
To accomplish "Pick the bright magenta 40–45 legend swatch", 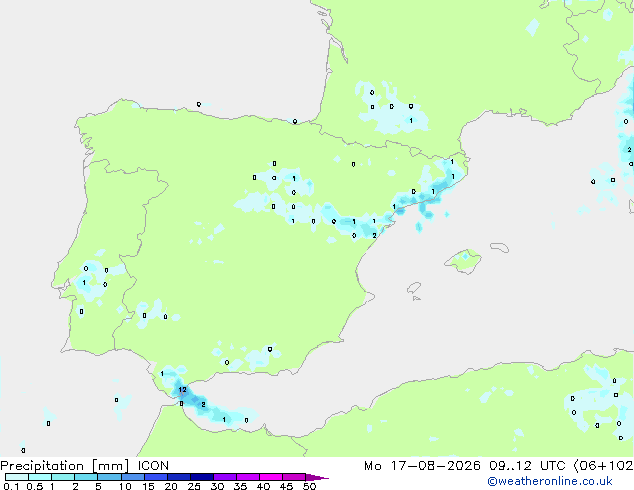I will tap(271, 477).
